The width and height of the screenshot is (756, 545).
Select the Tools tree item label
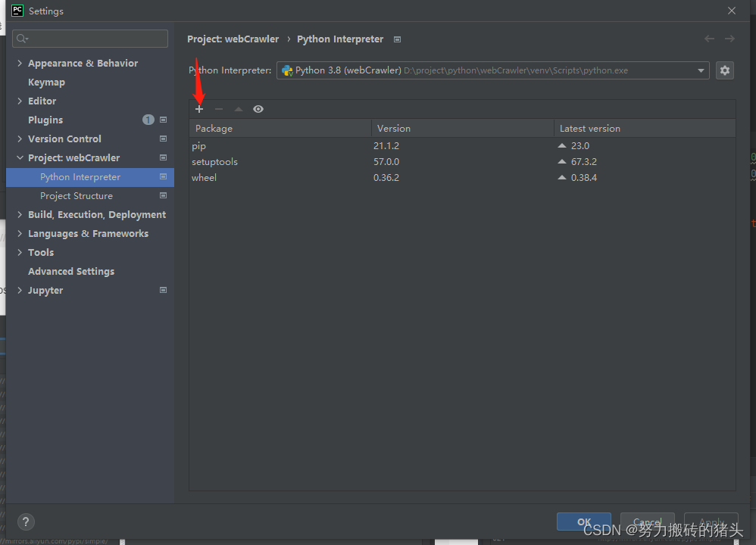(41, 253)
